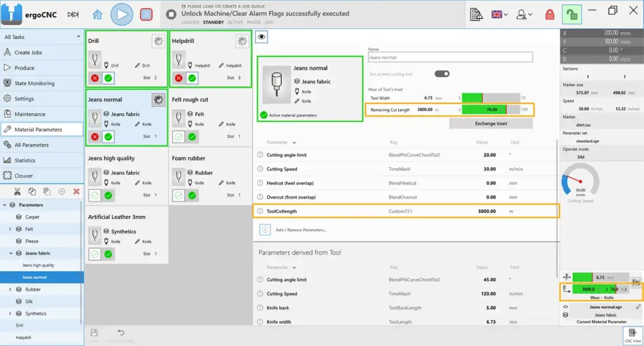Click the green unlocked padlock icon

point(572,15)
